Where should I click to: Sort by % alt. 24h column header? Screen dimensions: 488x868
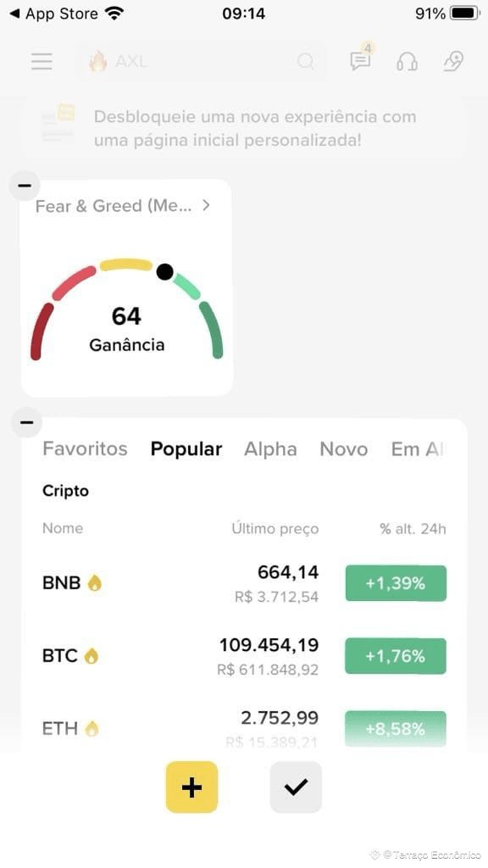(413, 529)
